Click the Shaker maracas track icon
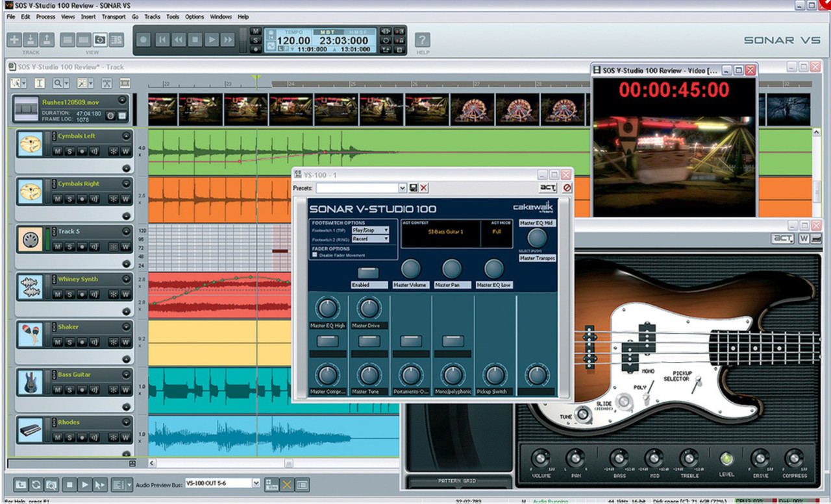The image size is (831, 504). 30,336
